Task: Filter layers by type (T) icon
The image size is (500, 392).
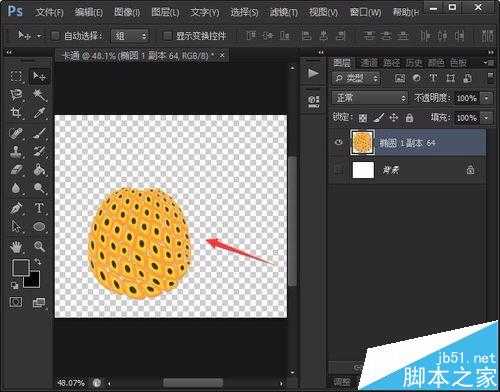Action: (433, 78)
